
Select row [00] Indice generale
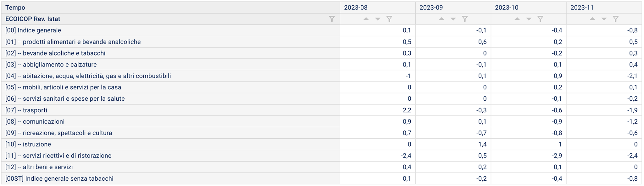(x=321, y=30)
